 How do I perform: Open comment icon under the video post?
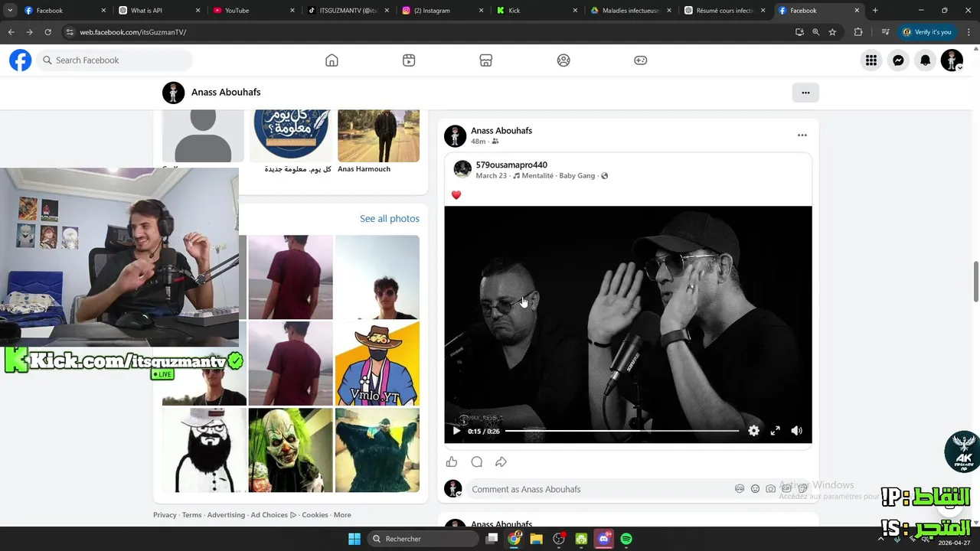pos(477,461)
